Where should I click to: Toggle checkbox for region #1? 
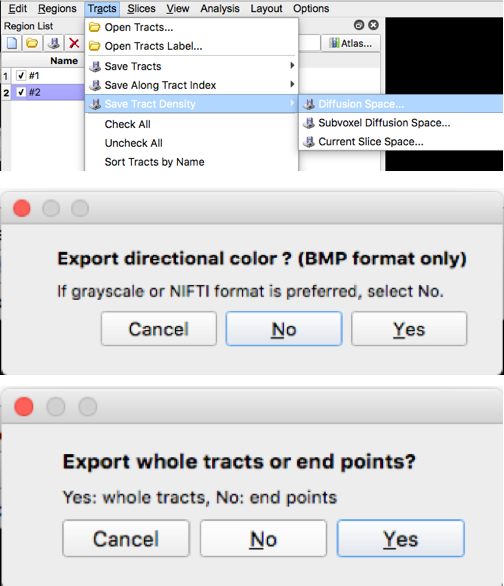[21, 75]
